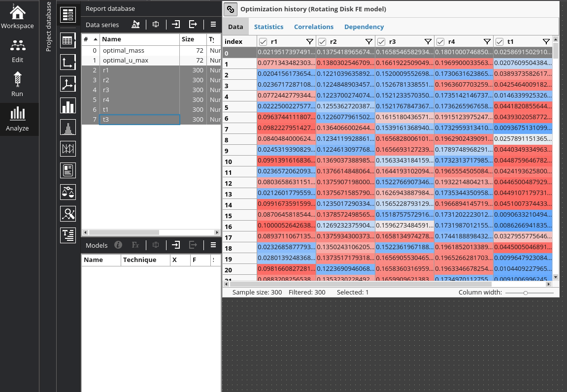Click the Optimization history title bar

[391, 9]
